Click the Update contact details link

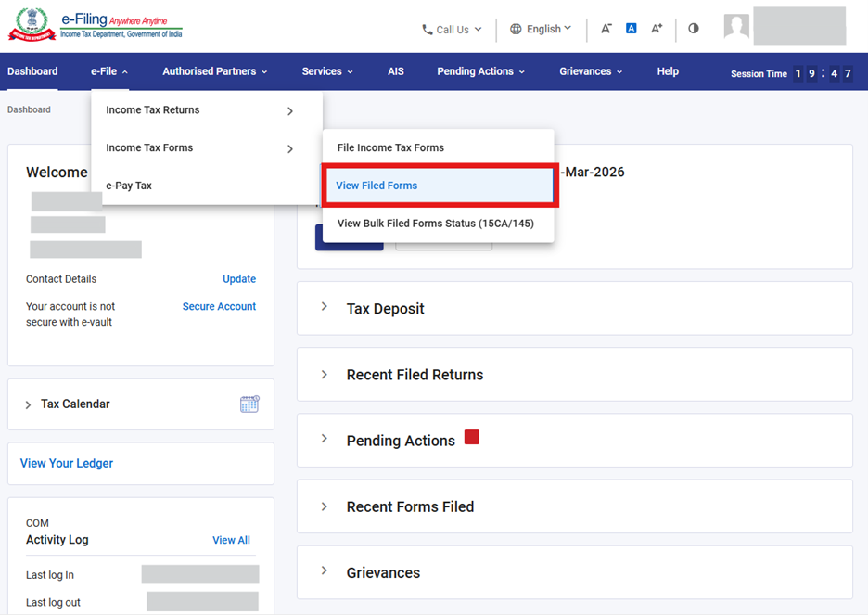(x=239, y=279)
